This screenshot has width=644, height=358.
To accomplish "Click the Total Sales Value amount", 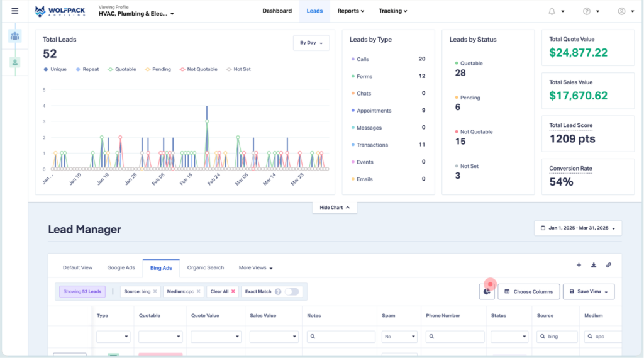I will click(579, 96).
